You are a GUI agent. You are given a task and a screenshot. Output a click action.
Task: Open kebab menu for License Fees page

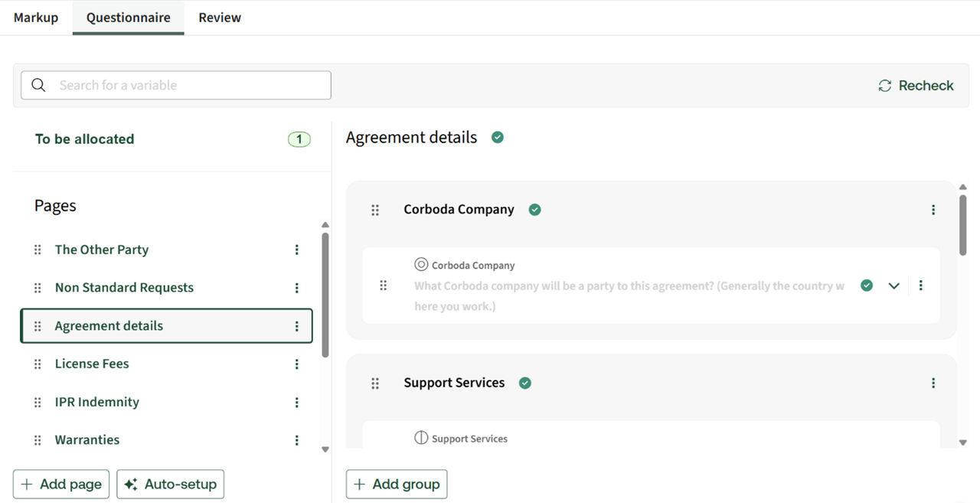[x=297, y=364]
